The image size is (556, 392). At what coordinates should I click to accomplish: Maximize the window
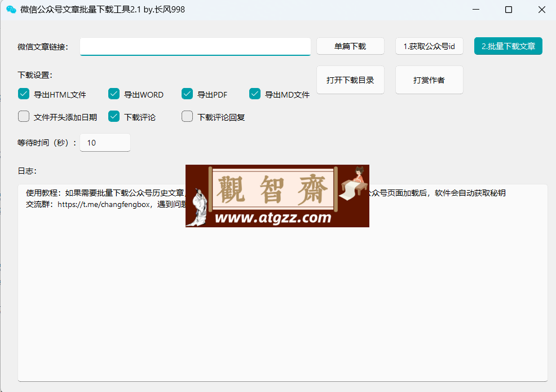[x=509, y=10]
